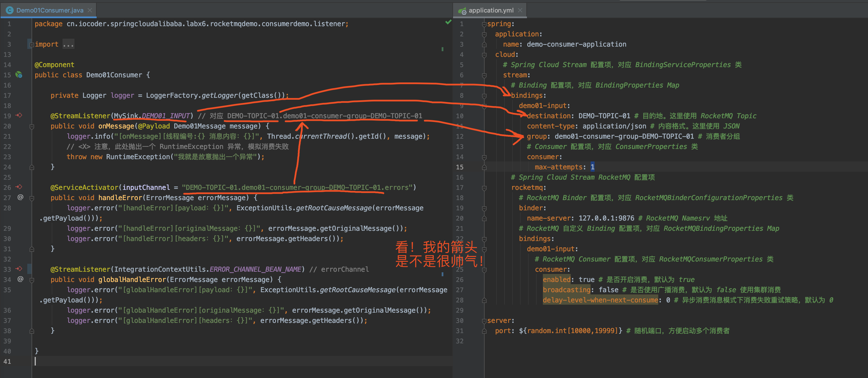Click the MySink.DEMO01_INPUT constant reference
Image resolution: width=868 pixels, height=378 pixels.
tap(165, 116)
